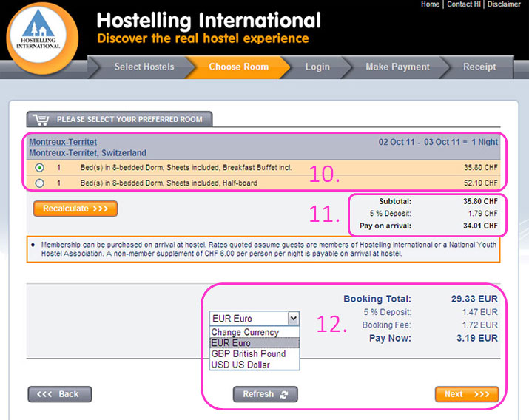Click the membership notice text
Viewport: 529px width, 420px height.
[269, 249]
